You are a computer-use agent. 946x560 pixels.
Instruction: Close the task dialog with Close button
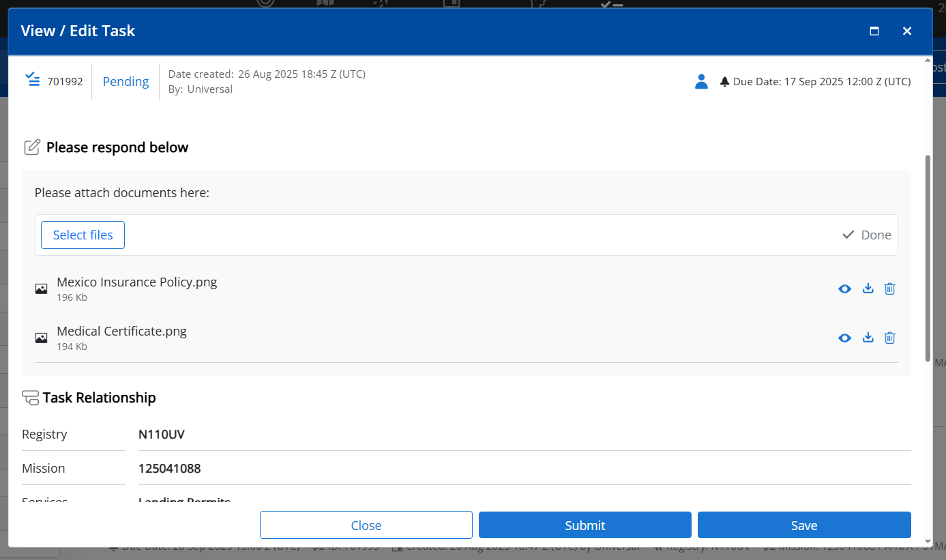(x=366, y=525)
